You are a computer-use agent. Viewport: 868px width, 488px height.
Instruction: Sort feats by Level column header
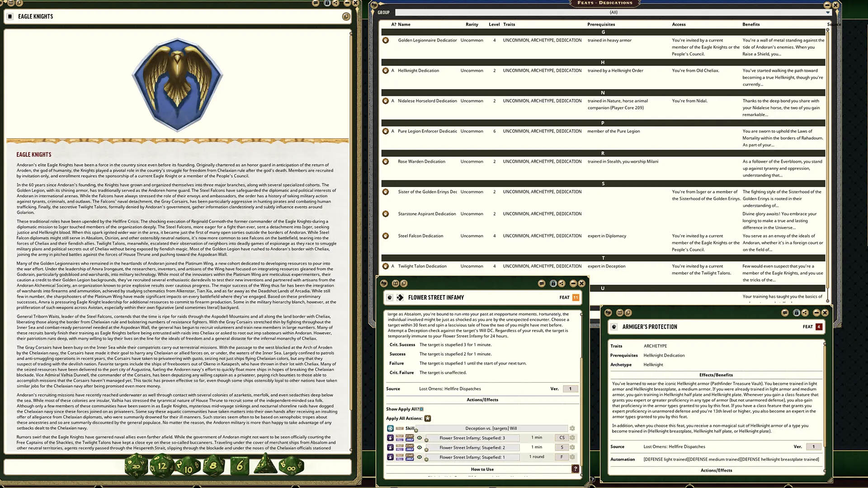click(494, 24)
